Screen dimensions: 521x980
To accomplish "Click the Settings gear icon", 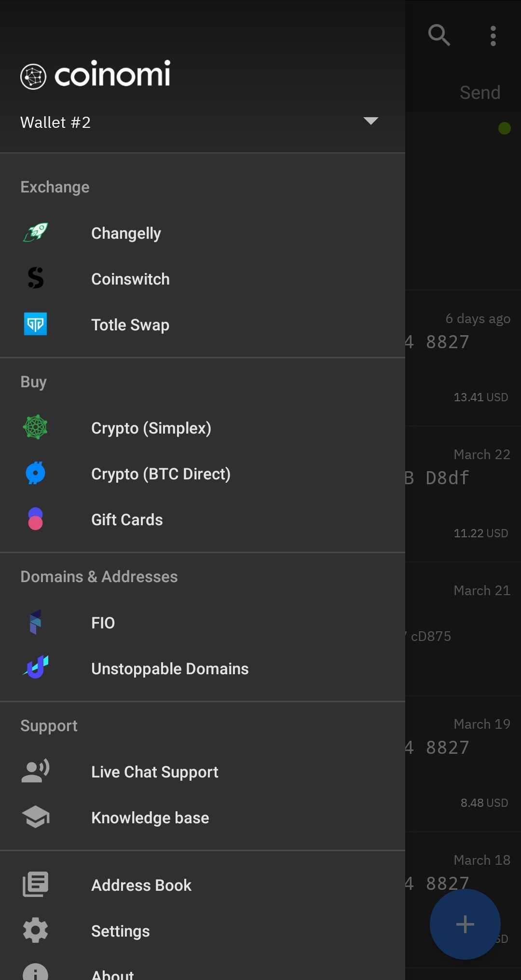I will [x=36, y=930].
